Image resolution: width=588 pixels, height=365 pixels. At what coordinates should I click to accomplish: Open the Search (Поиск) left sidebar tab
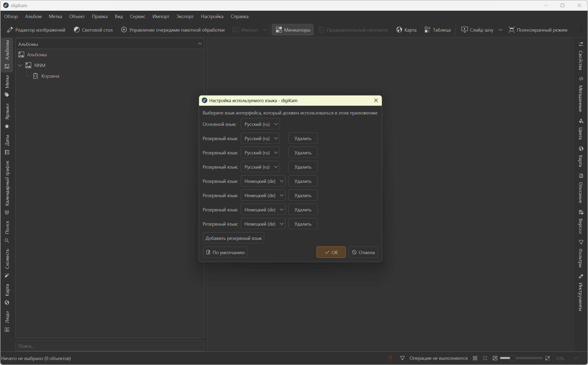click(7, 232)
